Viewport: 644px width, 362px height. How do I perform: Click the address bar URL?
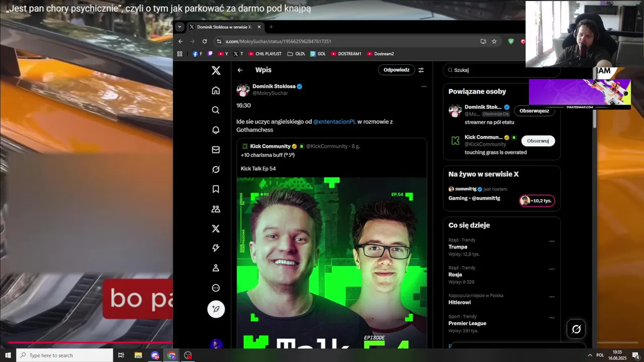(278, 41)
